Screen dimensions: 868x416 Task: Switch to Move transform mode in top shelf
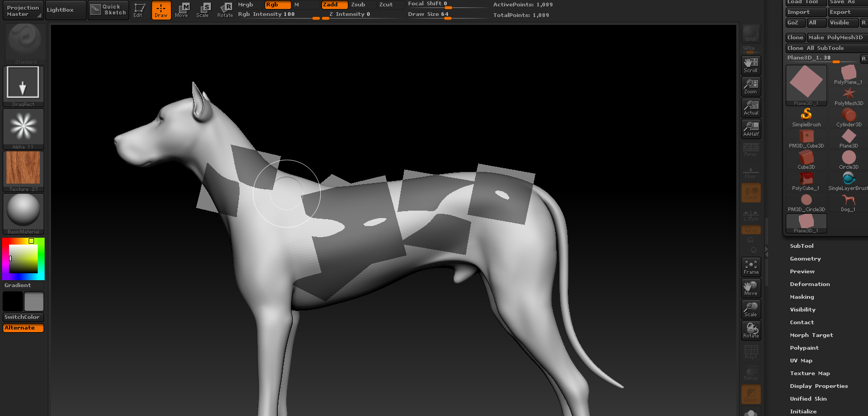point(182,10)
